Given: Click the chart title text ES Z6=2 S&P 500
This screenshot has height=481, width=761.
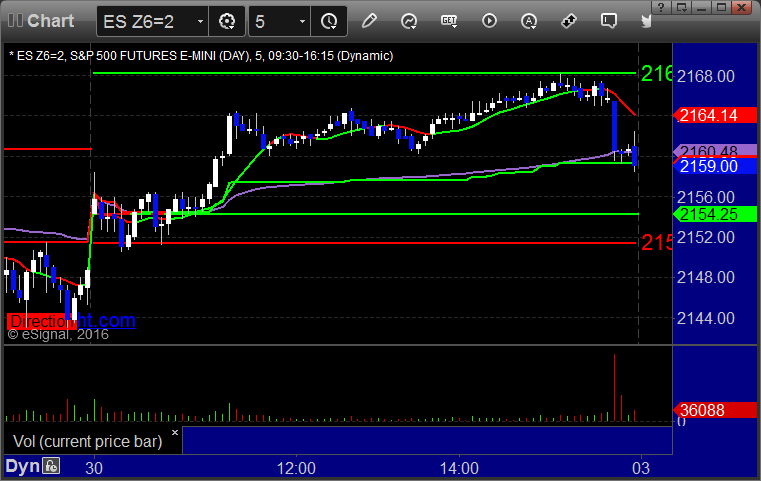Looking at the screenshot, I should 201,56.
